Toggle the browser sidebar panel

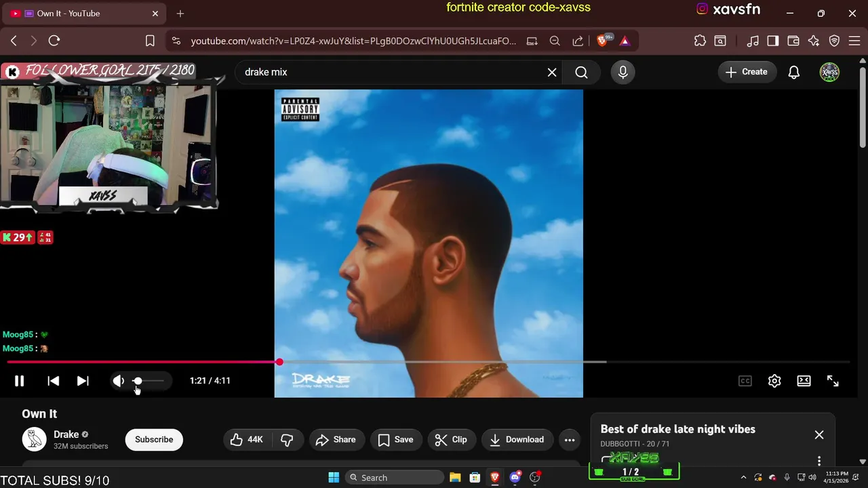(x=772, y=41)
